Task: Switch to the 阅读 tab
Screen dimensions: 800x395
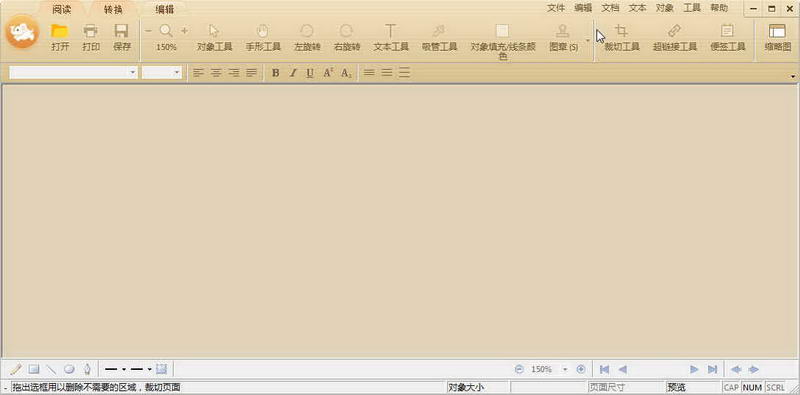Action: 62,9
